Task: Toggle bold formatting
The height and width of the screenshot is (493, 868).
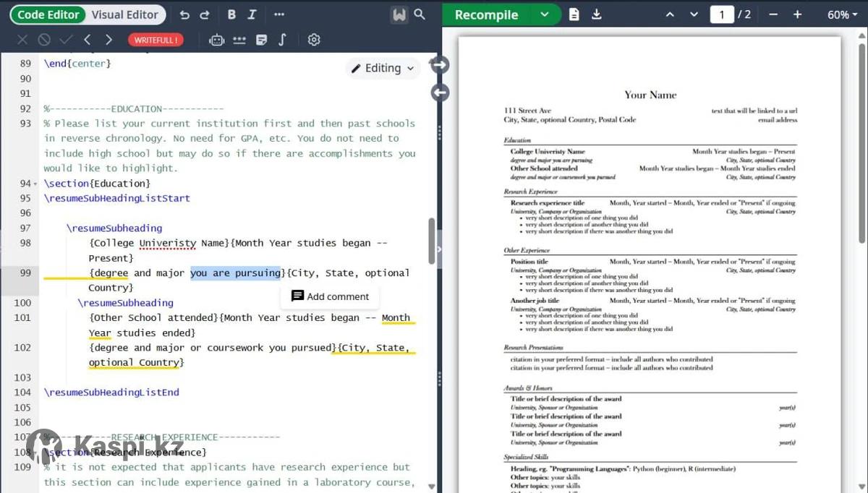Action: tap(231, 14)
